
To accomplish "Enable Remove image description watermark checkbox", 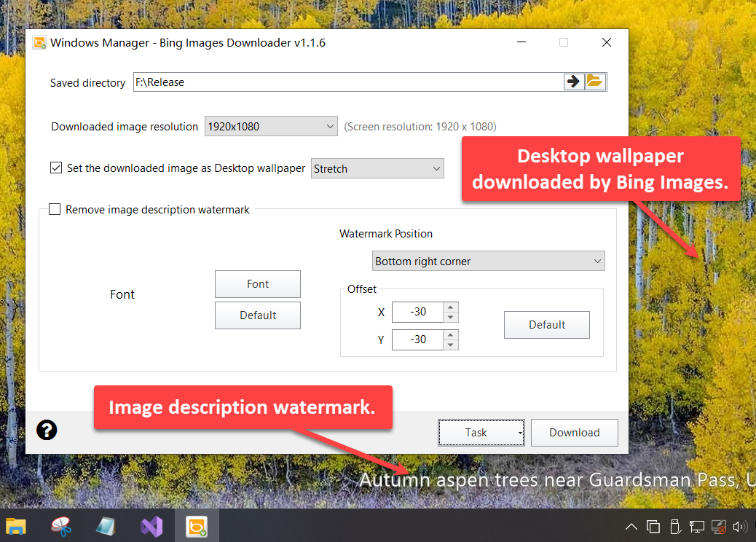I will tap(55, 209).
